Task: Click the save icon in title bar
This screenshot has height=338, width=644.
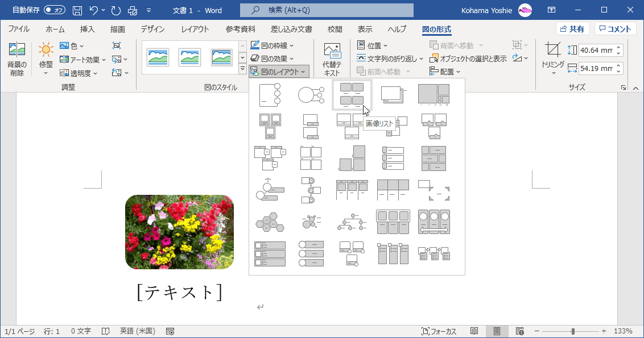Action: tap(77, 11)
